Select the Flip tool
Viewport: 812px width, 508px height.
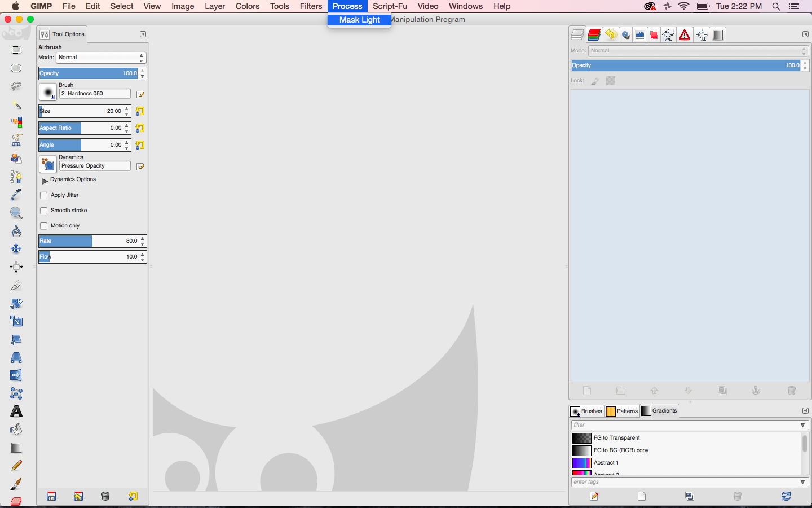tap(16, 375)
